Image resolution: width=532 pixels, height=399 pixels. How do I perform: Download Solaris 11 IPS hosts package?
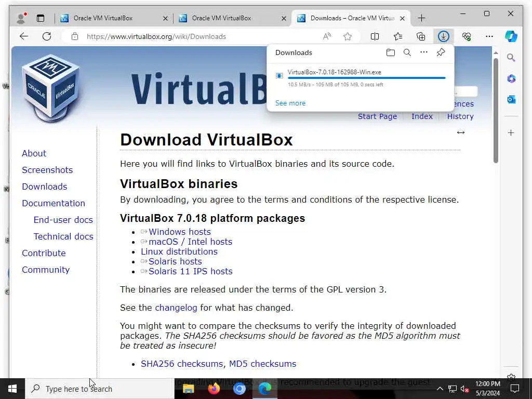coord(190,271)
